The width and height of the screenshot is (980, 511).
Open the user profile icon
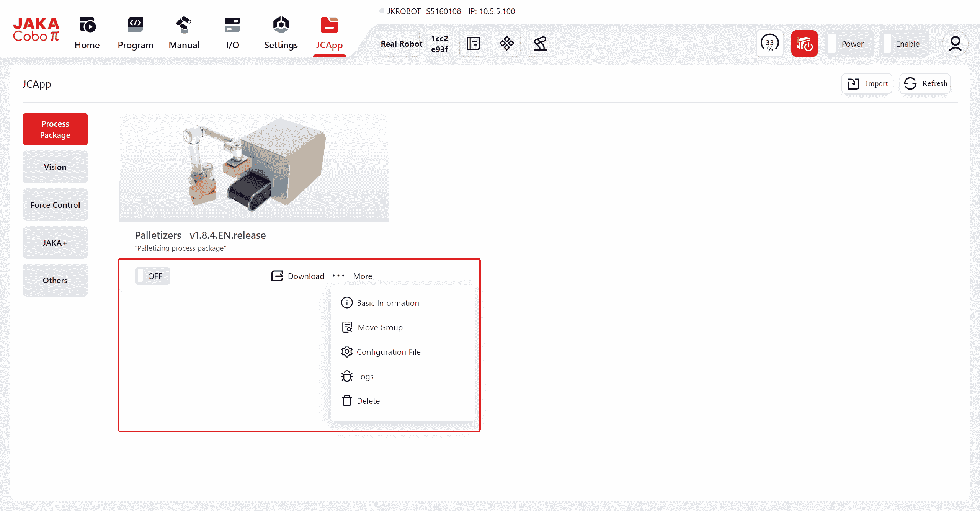coord(955,44)
